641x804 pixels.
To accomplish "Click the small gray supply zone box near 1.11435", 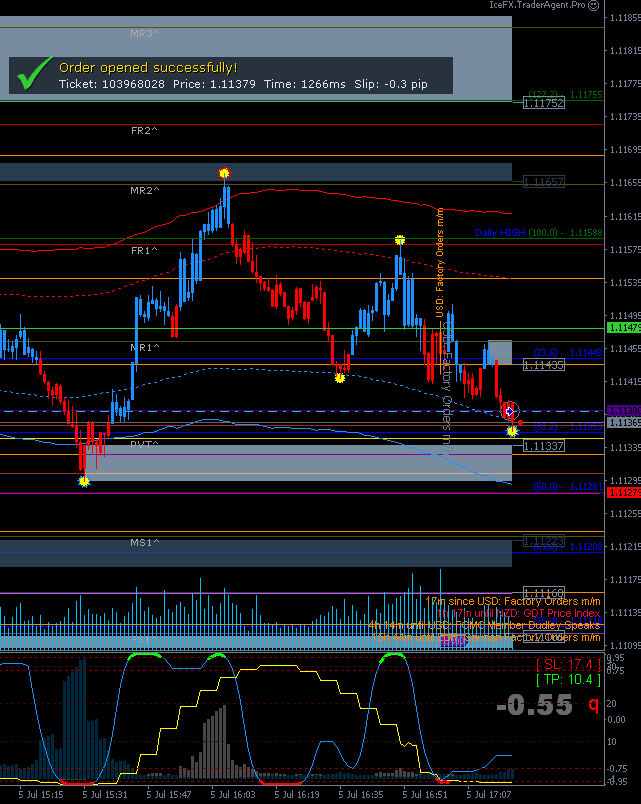I will click(x=500, y=352).
